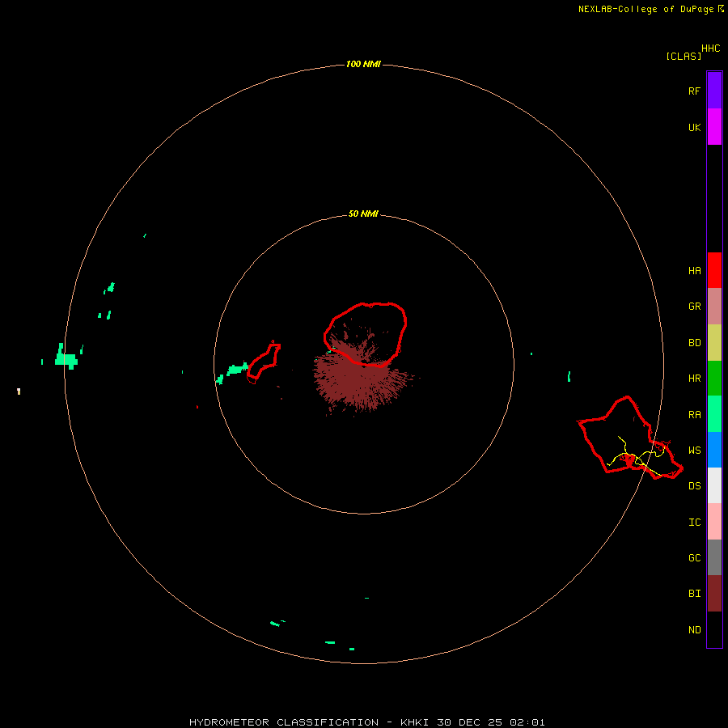This screenshot has width=728, height=728.
Task: Click the green rain echo beside the small island
Action: 237,369
